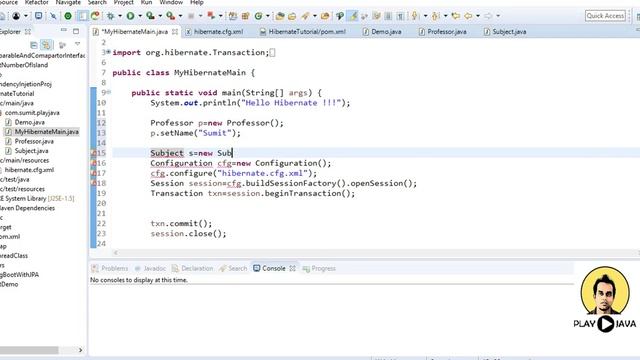Click the New Java Class green icon
The image size is (640, 360).
coord(258,16)
